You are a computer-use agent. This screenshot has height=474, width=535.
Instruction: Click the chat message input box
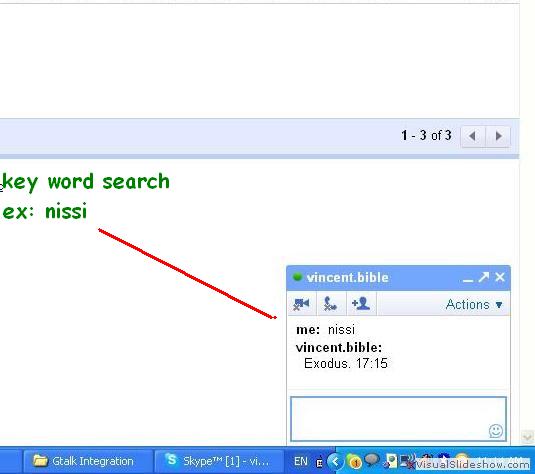click(x=398, y=419)
